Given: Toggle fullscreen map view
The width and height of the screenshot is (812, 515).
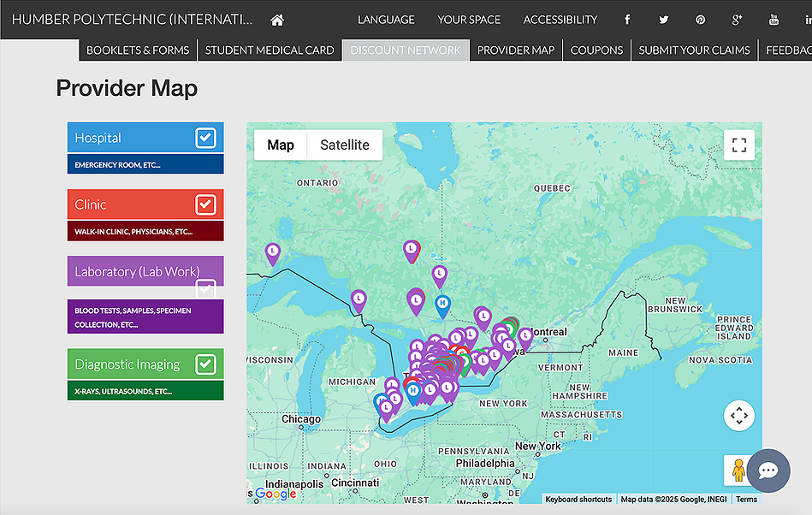Looking at the screenshot, I should [739, 145].
